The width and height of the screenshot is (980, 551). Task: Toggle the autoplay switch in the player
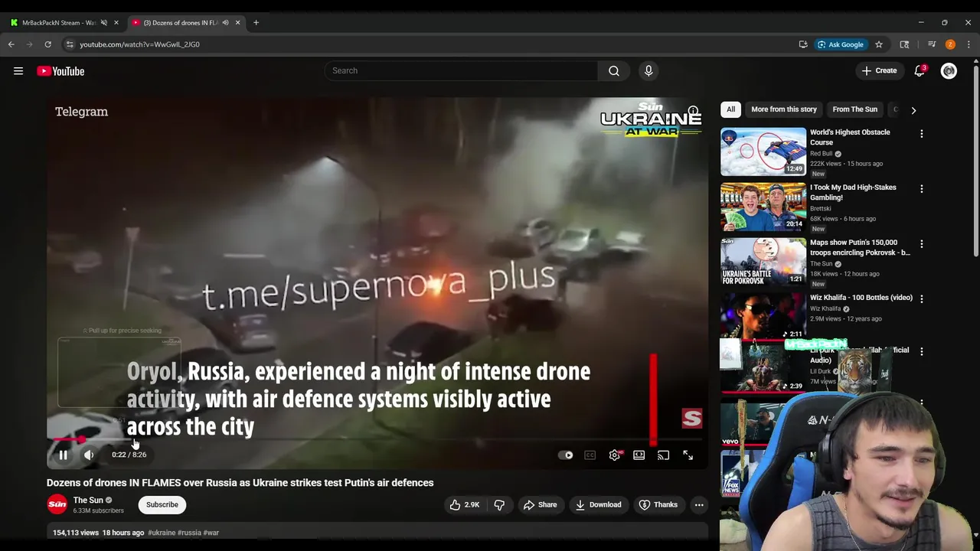click(x=566, y=455)
